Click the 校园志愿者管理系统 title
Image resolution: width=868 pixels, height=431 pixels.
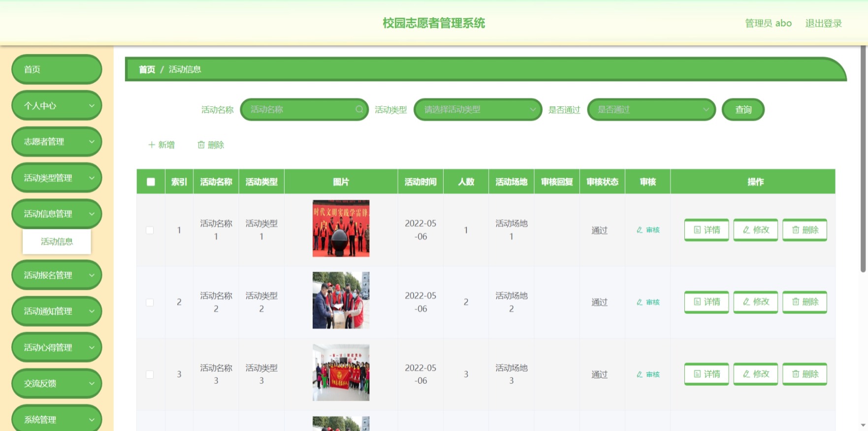434,23
